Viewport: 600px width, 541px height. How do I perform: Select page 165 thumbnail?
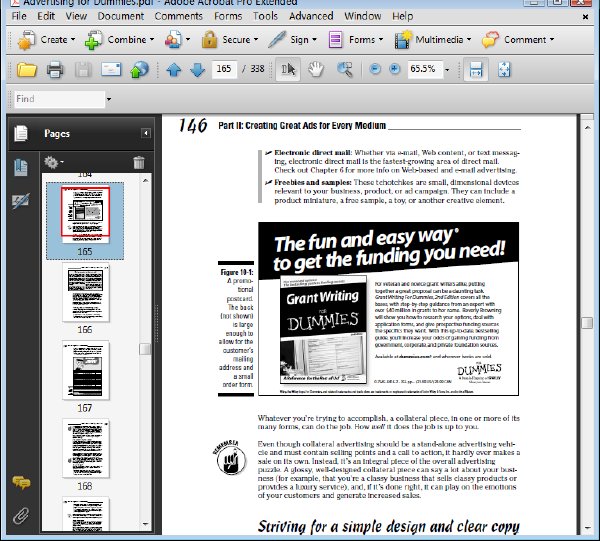click(x=85, y=215)
